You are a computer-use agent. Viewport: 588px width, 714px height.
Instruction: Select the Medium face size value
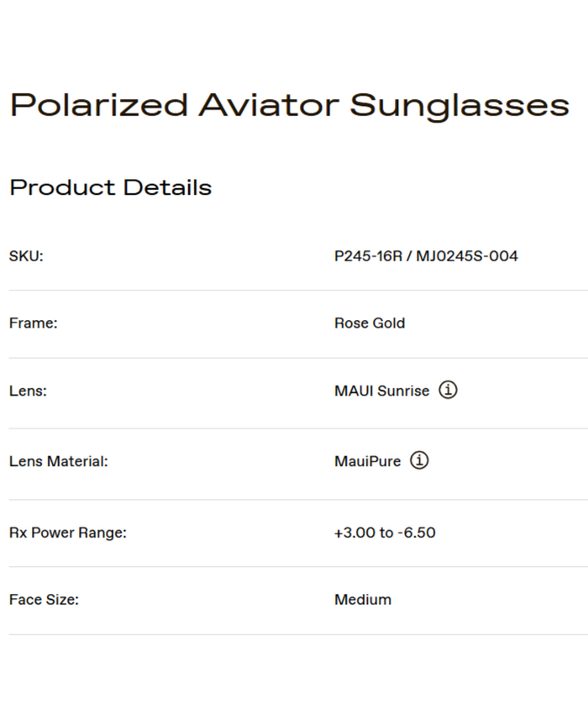(x=363, y=600)
